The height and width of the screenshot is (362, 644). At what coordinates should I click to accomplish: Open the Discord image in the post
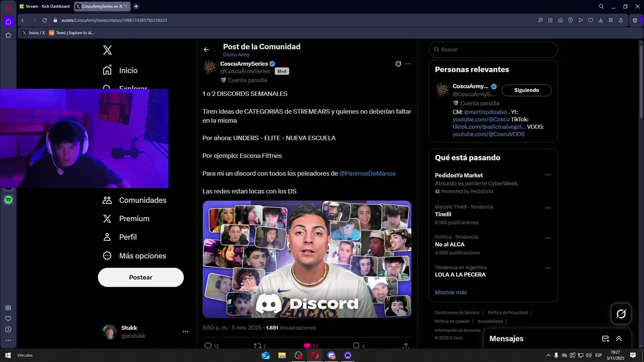tap(307, 259)
